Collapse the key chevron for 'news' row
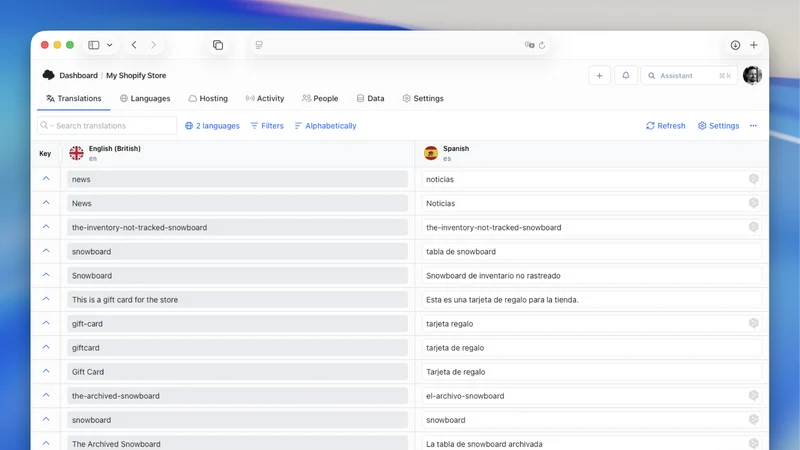The image size is (800, 450). pyautogui.click(x=46, y=179)
